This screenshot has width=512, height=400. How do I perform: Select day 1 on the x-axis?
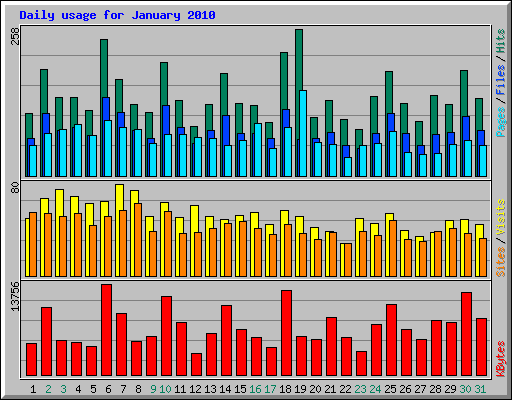pyautogui.click(x=33, y=389)
